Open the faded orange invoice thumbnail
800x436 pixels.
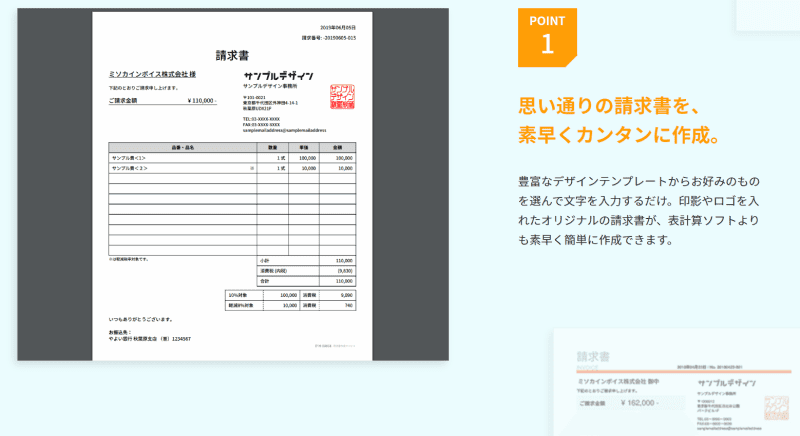(x=677, y=382)
